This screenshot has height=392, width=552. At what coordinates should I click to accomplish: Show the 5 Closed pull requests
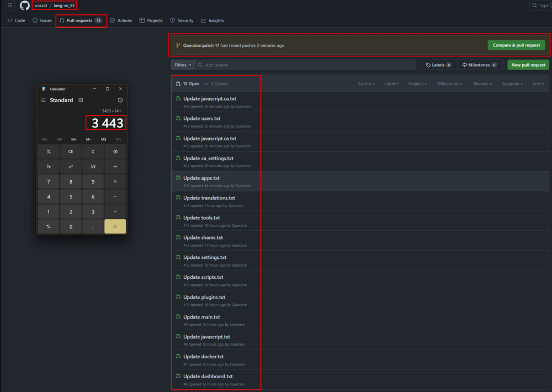coord(216,83)
